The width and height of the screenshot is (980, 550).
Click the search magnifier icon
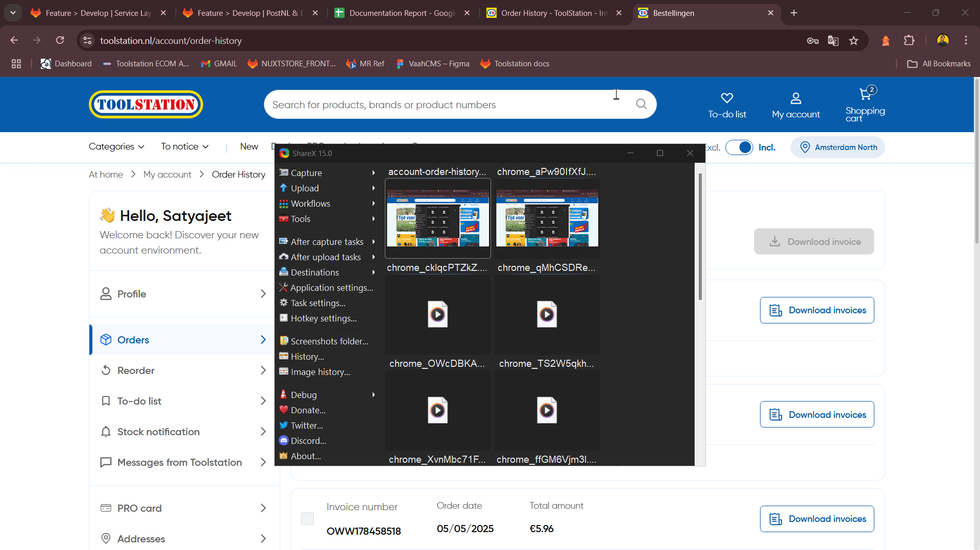641,104
